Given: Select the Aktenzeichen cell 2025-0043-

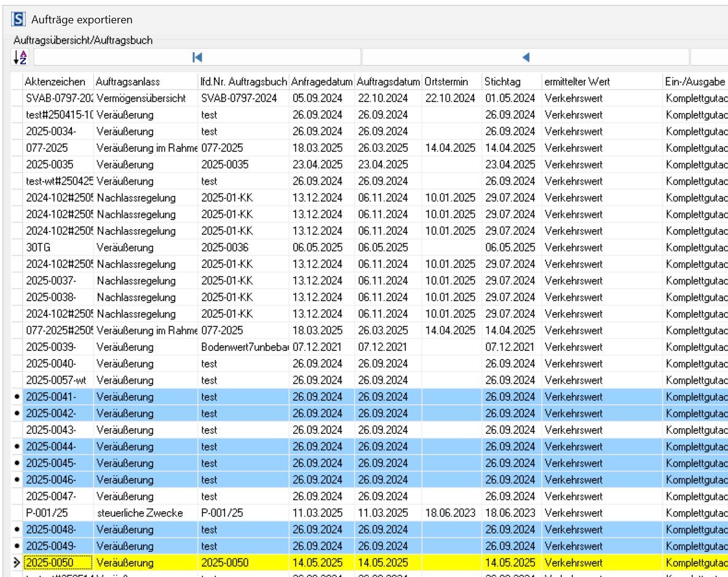Looking at the screenshot, I should point(58,430).
